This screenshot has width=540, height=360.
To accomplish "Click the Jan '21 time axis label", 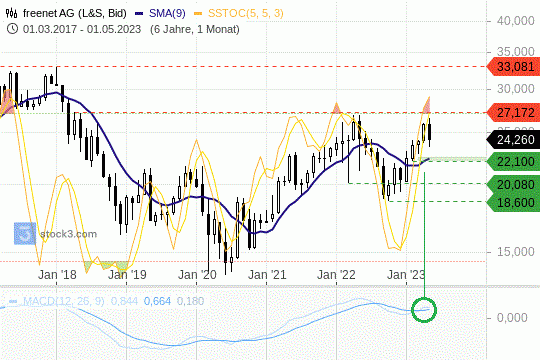I will tap(267, 275).
